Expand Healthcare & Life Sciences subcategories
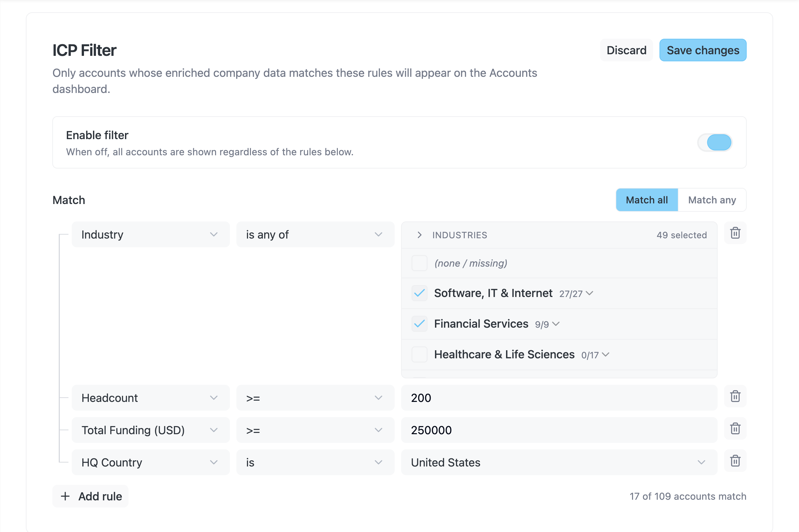The image size is (799, 532). pos(606,355)
